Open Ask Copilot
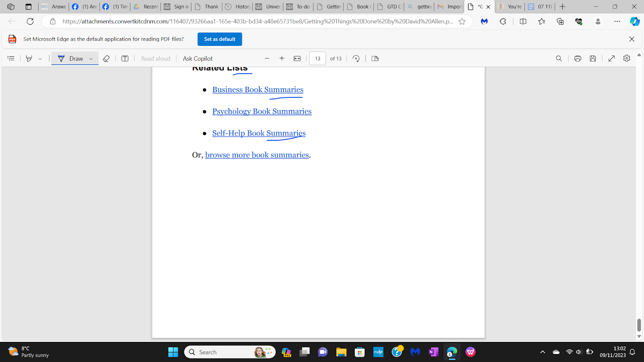This screenshot has width=644, height=362. pyautogui.click(x=198, y=58)
